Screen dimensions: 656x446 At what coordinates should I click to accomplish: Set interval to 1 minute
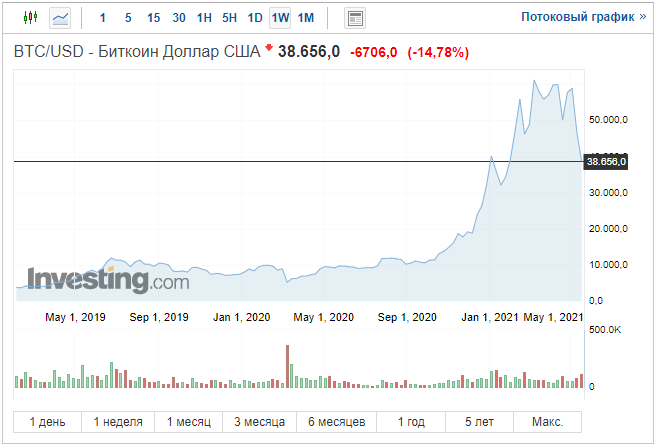[103, 18]
